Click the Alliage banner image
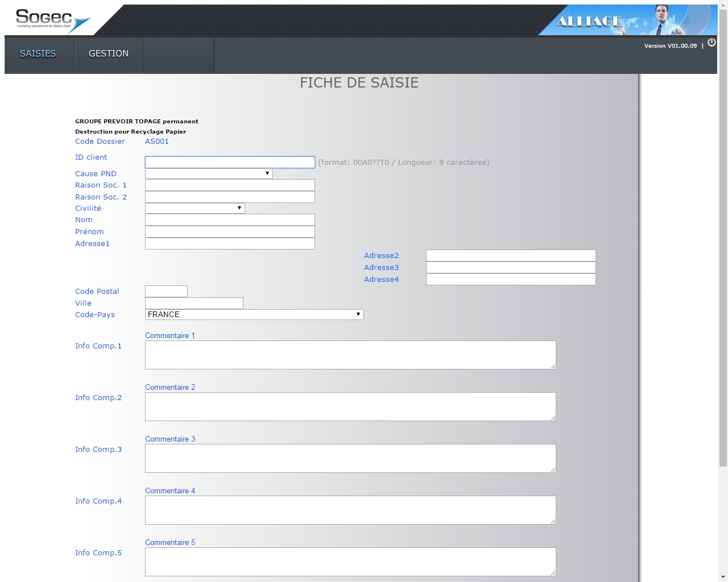728x582 pixels. coord(627,20)
